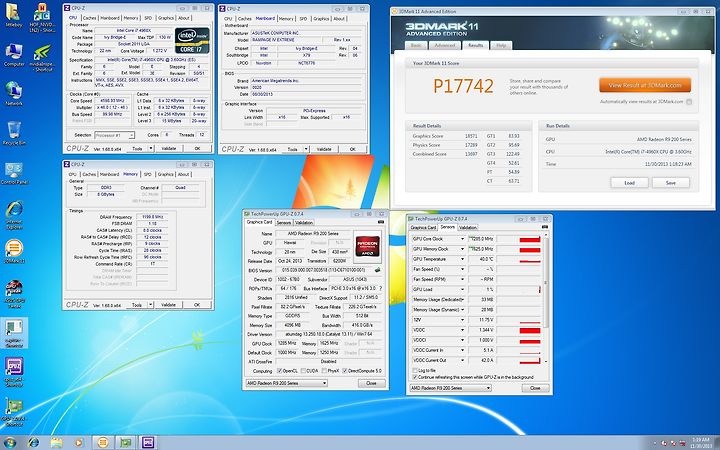Click the Load button in 3DMark Run Details

629,183
